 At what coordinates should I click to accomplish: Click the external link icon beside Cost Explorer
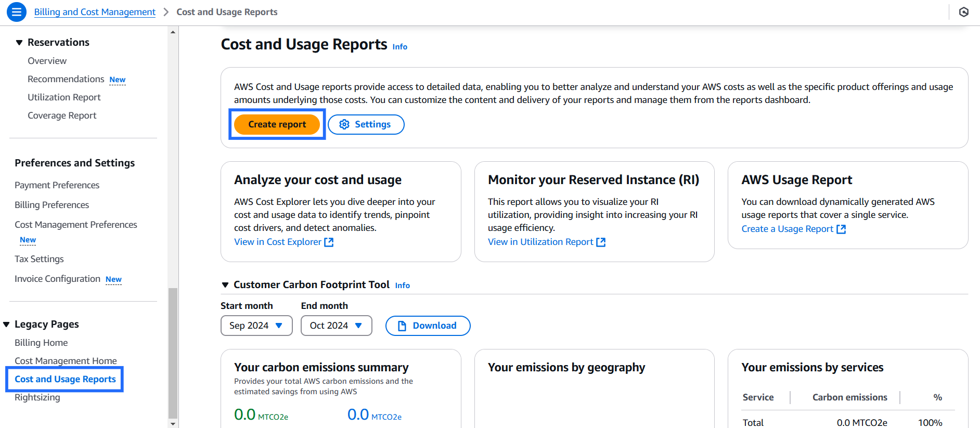coord(329,242)
